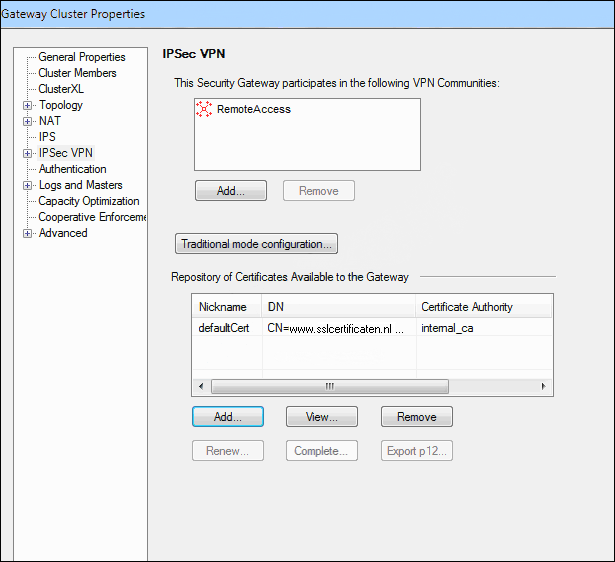Remove the certificate from the repository
The height and width of the screenshot is (562, 615).
tap(416, 416)
